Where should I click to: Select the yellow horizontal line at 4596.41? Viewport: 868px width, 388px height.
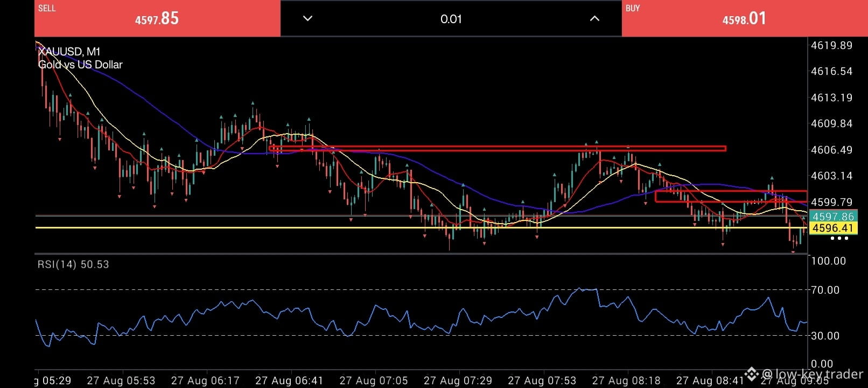coord(422,227)
